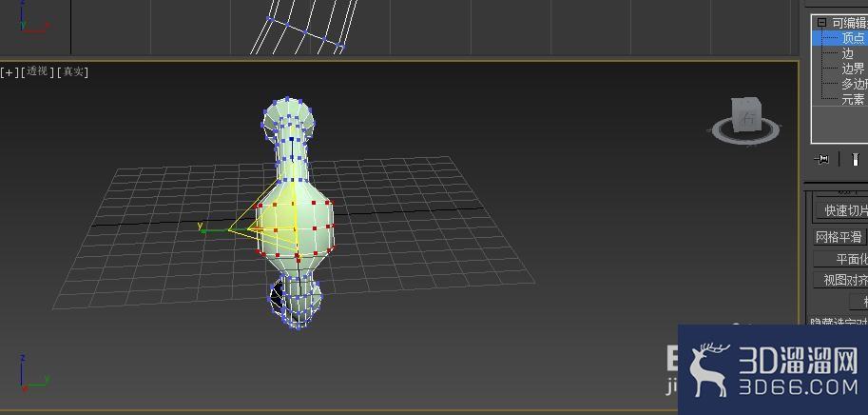Click the 快速切片 button
The width and height of the screenshot is (868, 415).
tap(842, 210)
